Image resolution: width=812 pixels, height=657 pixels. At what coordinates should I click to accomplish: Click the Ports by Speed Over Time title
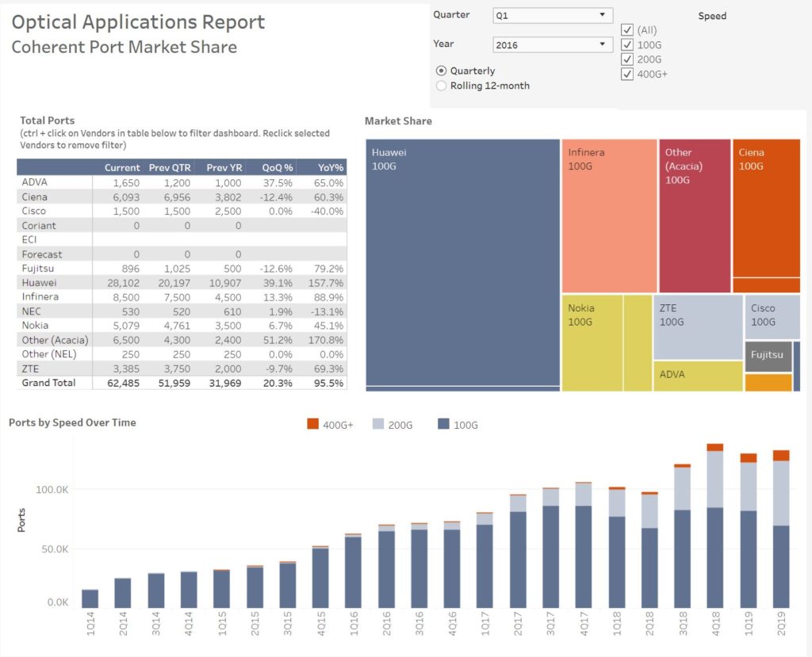[x=72, y=422]
